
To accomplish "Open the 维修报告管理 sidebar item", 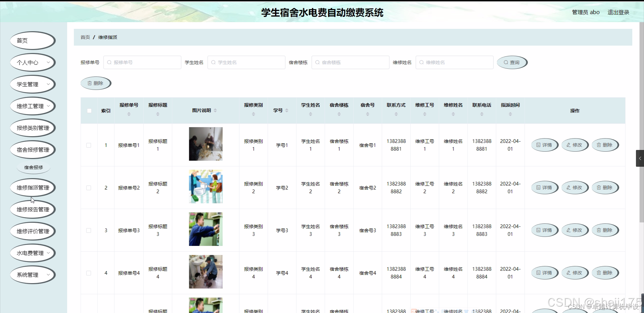I will [x=33, y=209].
